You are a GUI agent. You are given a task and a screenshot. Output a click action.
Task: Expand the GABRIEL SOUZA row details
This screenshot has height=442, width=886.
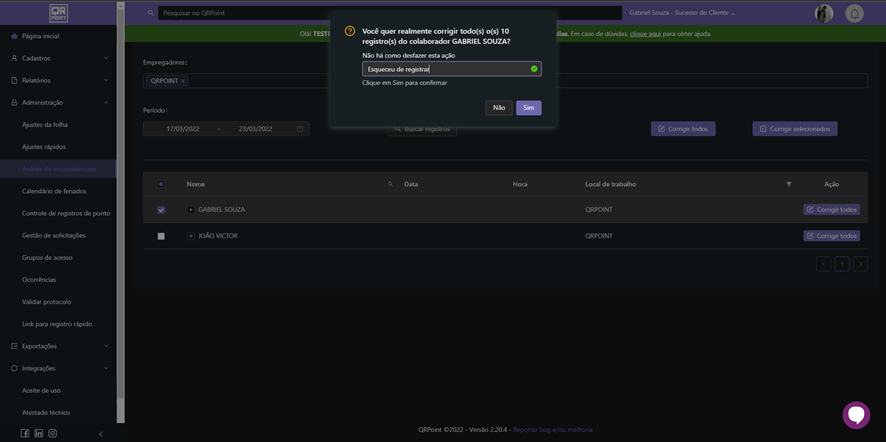coord(190,210)
